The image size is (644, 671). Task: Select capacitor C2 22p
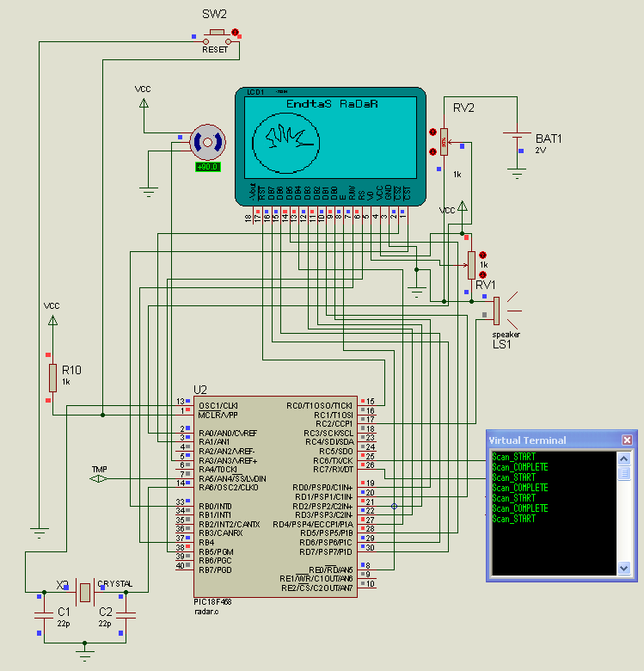(x=126, y=615)
